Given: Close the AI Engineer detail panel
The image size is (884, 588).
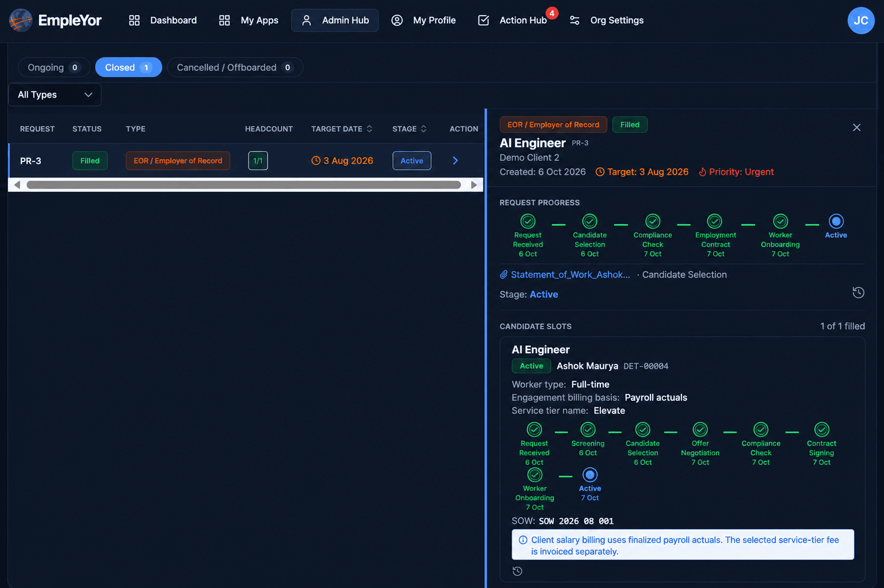Looking at the screenshot, I should coord(856,128).
